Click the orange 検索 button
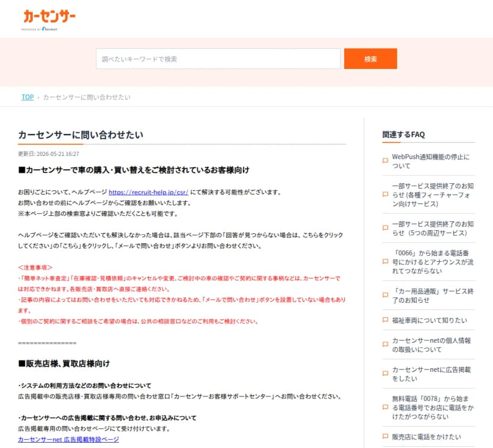 370,59
